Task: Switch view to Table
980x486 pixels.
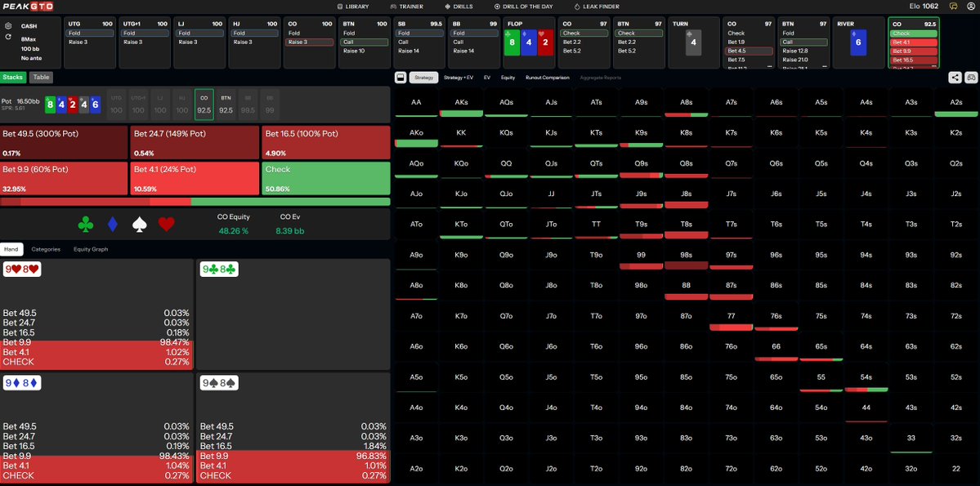Action: [41, 78]
